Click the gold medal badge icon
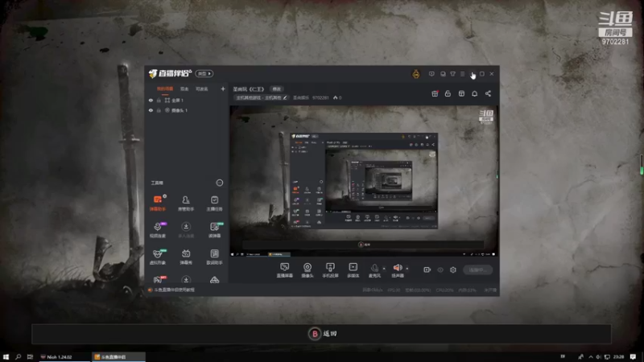 [x=416, y=74]
